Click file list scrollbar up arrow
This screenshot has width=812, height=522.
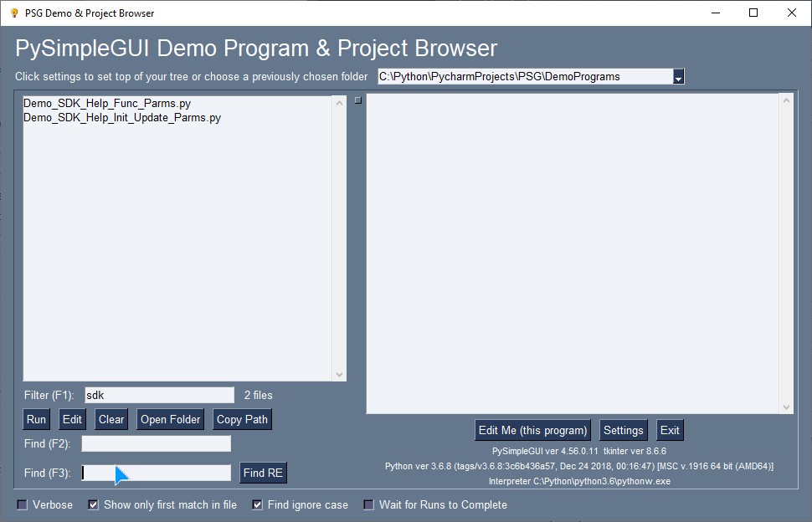click(x=339, y=103)
